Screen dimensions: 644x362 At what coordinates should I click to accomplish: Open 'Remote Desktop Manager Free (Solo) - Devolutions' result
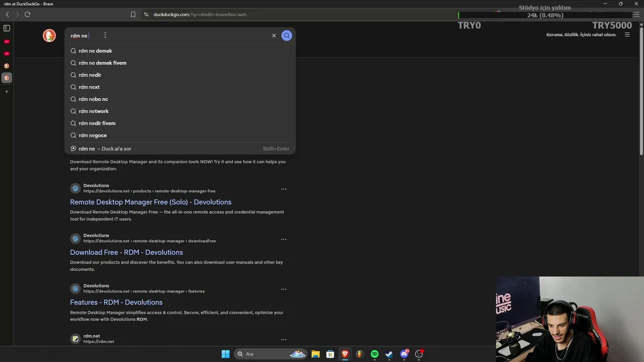click(x=150, y=202)
